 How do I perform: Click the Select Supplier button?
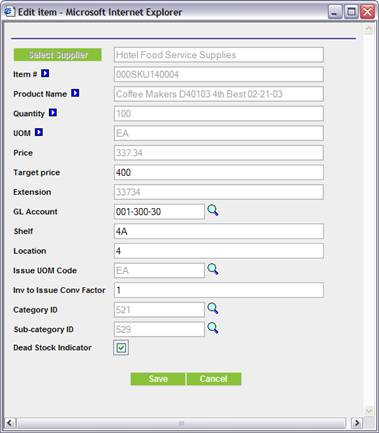pyautogui.click(x=58, y=55)
